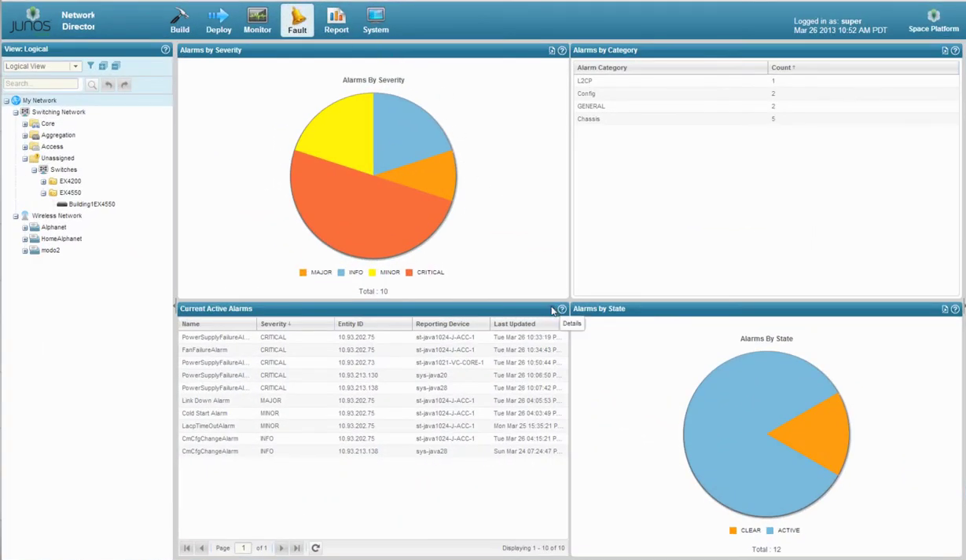Open help for Alarms by Severity
The image size is (966, 560).
coord(562,50)
